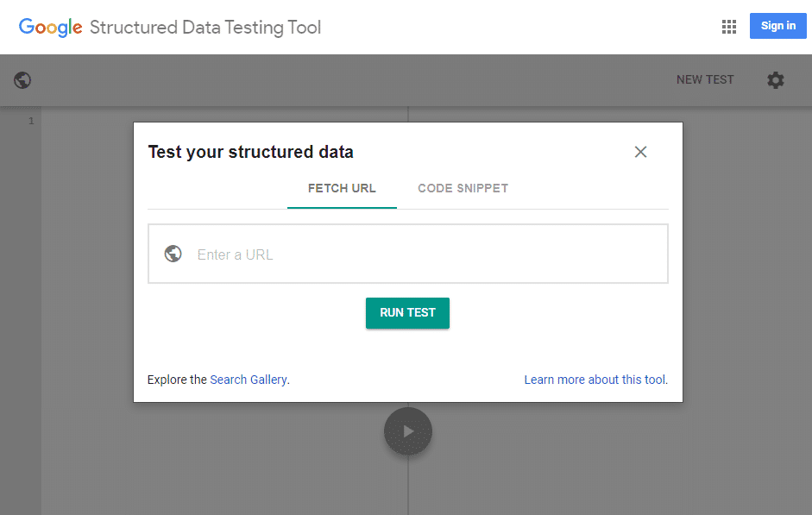The width and height of the screenshot is (812, 515).
Task: Open the Search Gallery link
Action: tap(248, 380)
